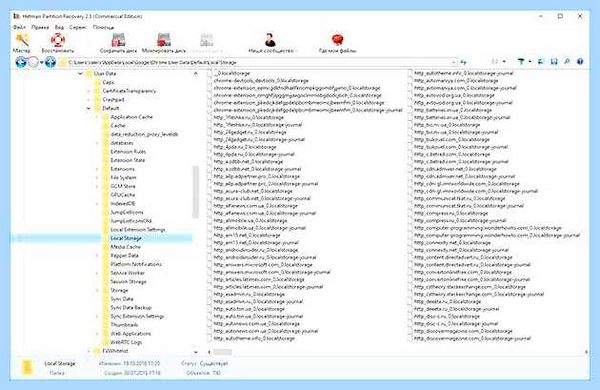Viewport: 600px width, 390px height.
Task: Select the Thumbnails folder
Action: (124, 325)
